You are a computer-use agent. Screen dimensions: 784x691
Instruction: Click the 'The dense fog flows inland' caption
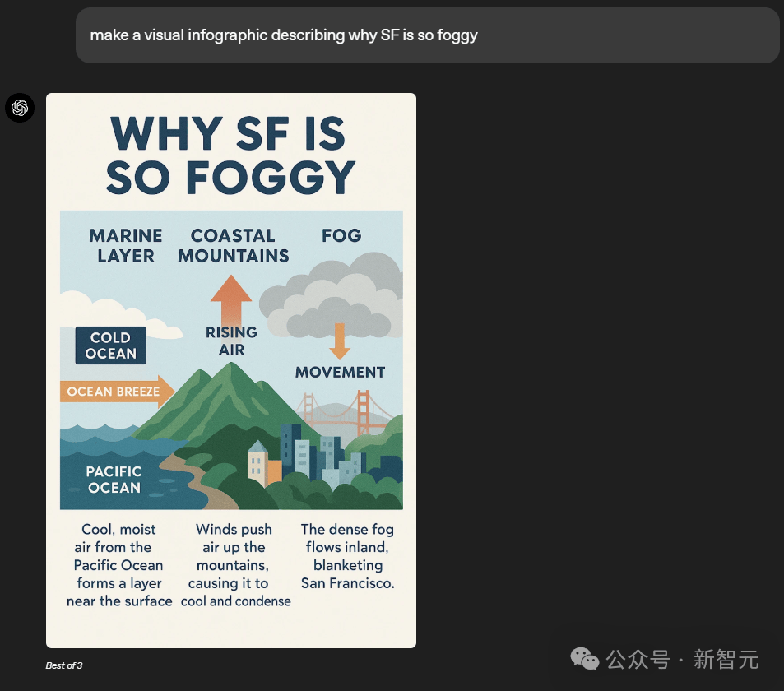(347, 556)
